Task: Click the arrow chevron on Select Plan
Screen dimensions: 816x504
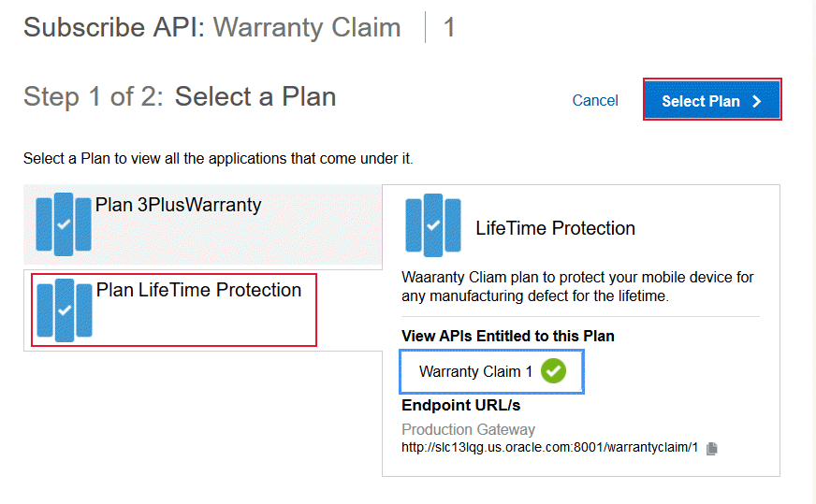Action: (x=757, y=101)
